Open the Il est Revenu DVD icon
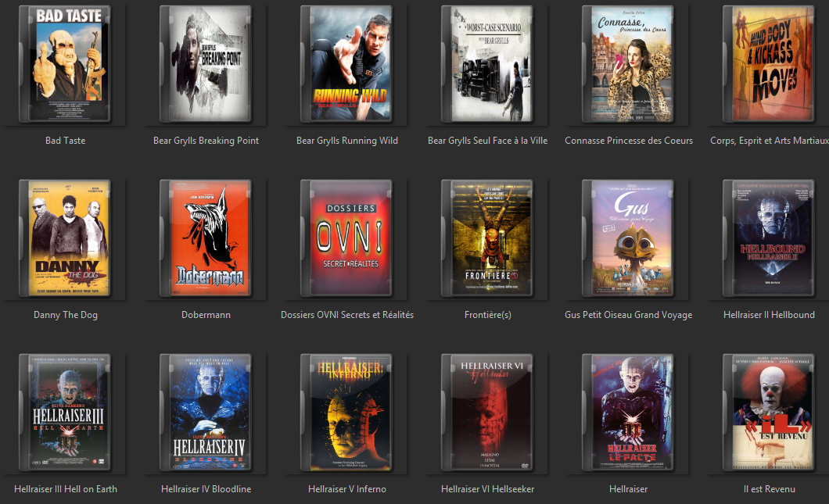The width and height of the screenshot is (829, 504). [769, 413]
